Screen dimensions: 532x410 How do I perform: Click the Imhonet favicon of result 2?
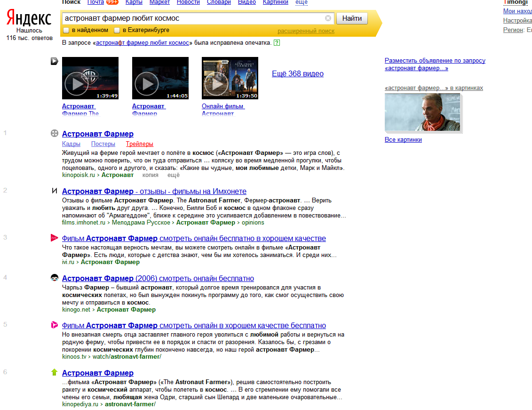click(54, 191)
